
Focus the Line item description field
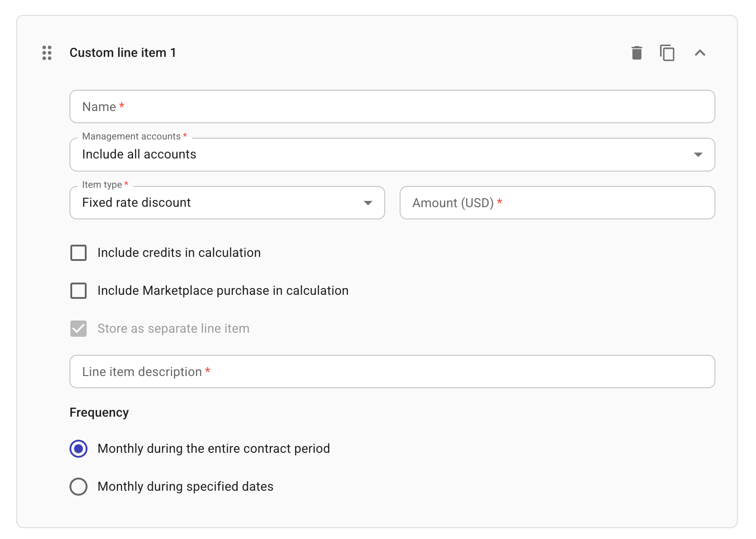click(x=392, y=371)
